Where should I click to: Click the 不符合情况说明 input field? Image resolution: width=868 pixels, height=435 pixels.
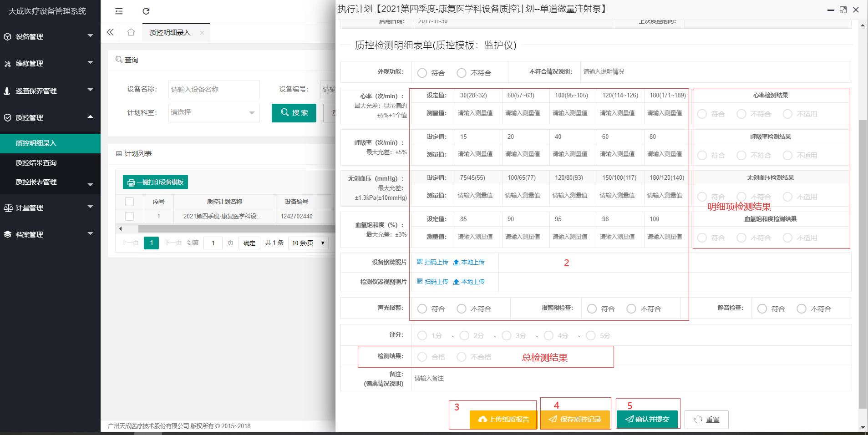point(716,72)
